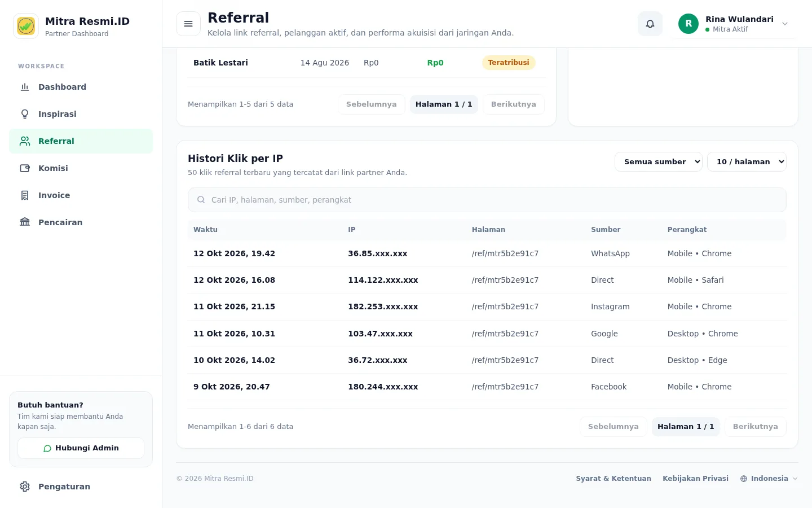The image size is (812, 508).
Task: Click Berikutnya below the Batik Lestari table
Action: point(514,104)
